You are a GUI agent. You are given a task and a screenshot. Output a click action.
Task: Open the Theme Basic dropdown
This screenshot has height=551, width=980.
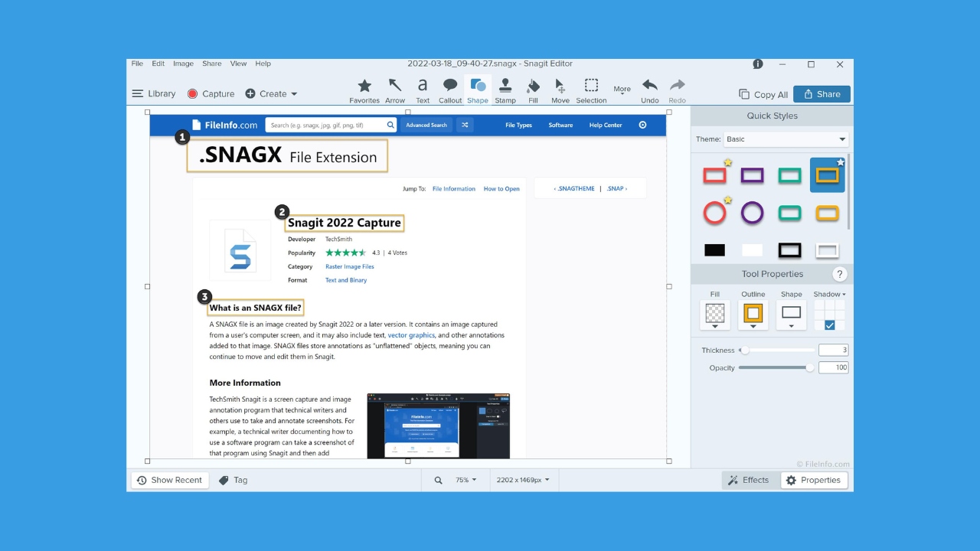(x=786, y=139)
